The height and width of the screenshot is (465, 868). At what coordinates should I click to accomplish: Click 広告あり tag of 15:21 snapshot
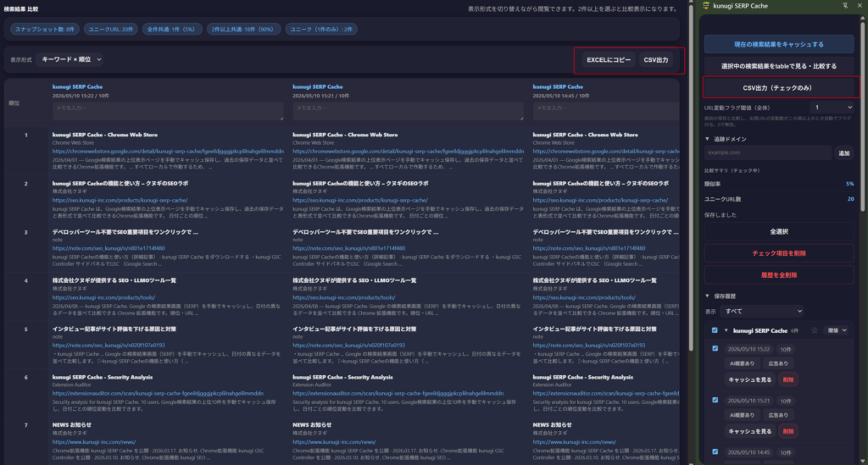pyautogui.click(x=778, y=415)
